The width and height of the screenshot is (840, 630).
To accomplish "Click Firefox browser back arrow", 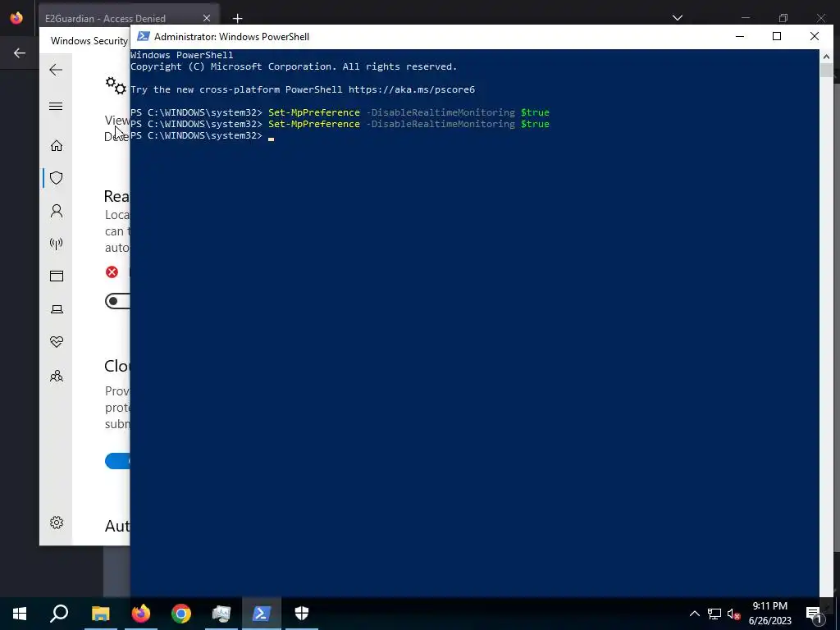I will pos(20,52).
